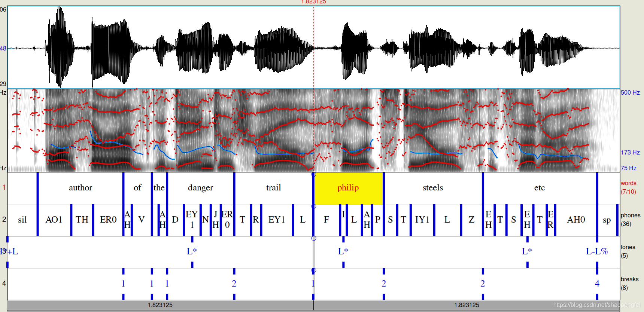The image size is (644, 312).
Task: Select the 'sp' phone interval at the end
Action: coord(607,220)
